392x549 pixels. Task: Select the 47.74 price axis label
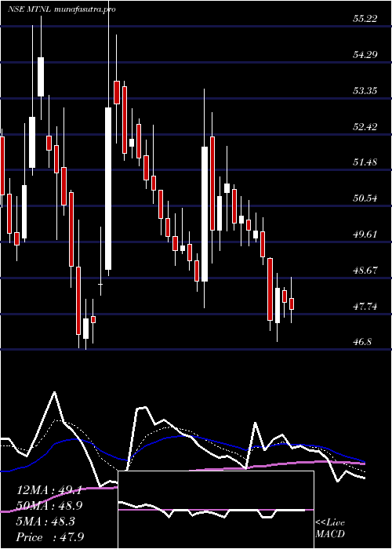365,307
